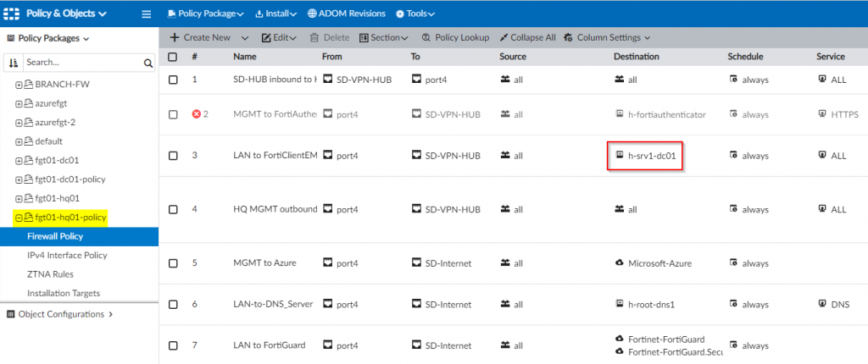The height and width of the screenshot is (364, 868).
Task: Toggle the select-all checkbox in table header
Action: tap(173, 57)
